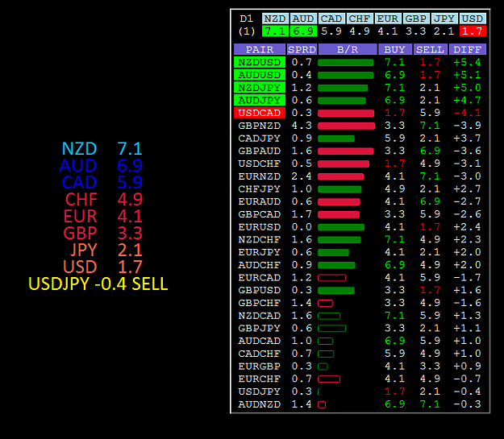Click the EURUSD pair row label
The height and width of the screenshot is (439, 504).
point(260,227)
